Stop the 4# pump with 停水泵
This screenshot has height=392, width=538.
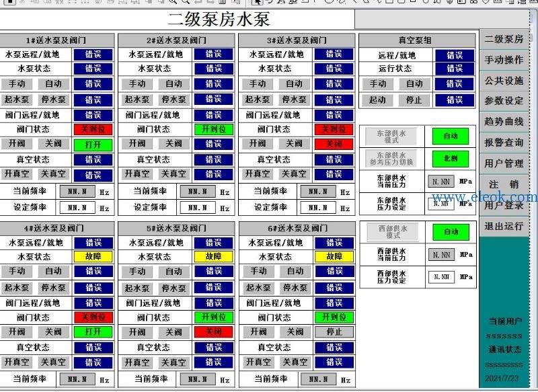tap(54, 287)
